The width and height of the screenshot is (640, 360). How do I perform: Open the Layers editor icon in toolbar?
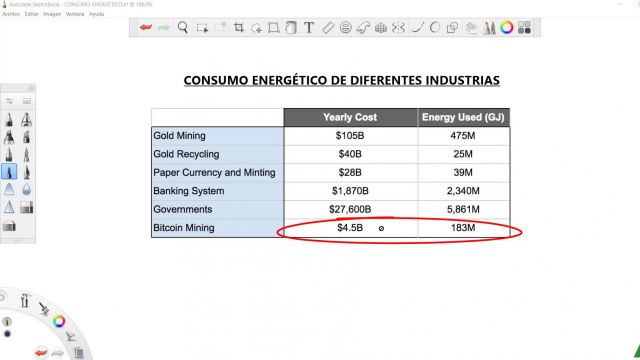(471, 28)
